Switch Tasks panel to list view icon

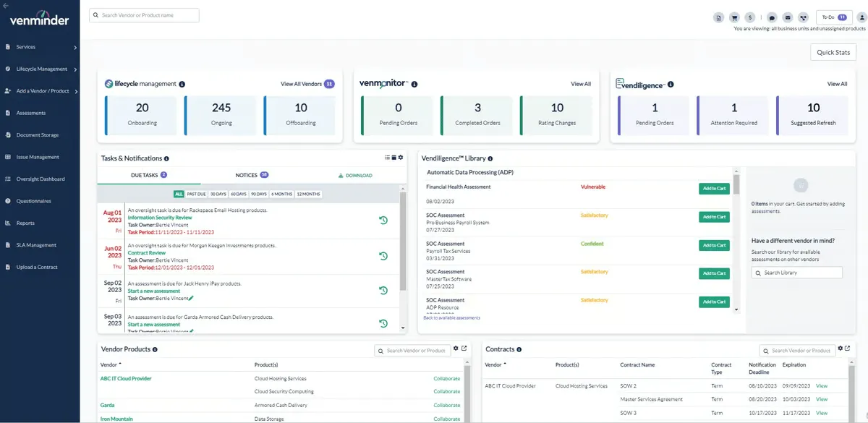(x=387, y=158)
